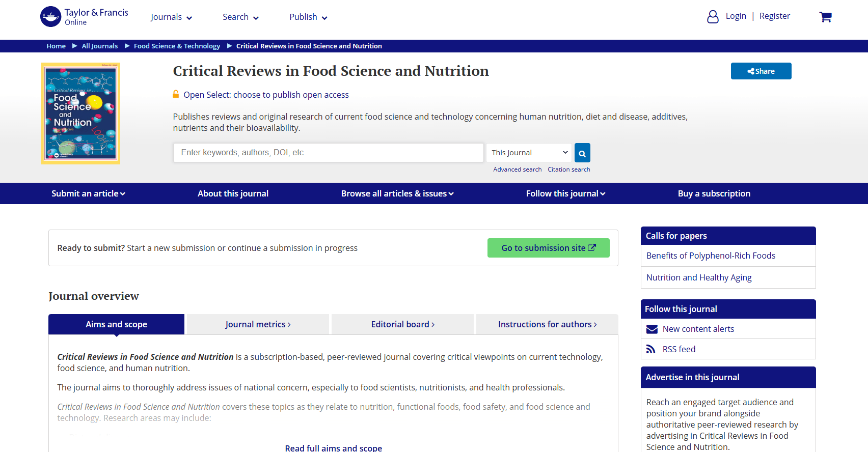868x452 pixels.
Task: Click the RSS feed icon
Action: (x=651, y=349)
